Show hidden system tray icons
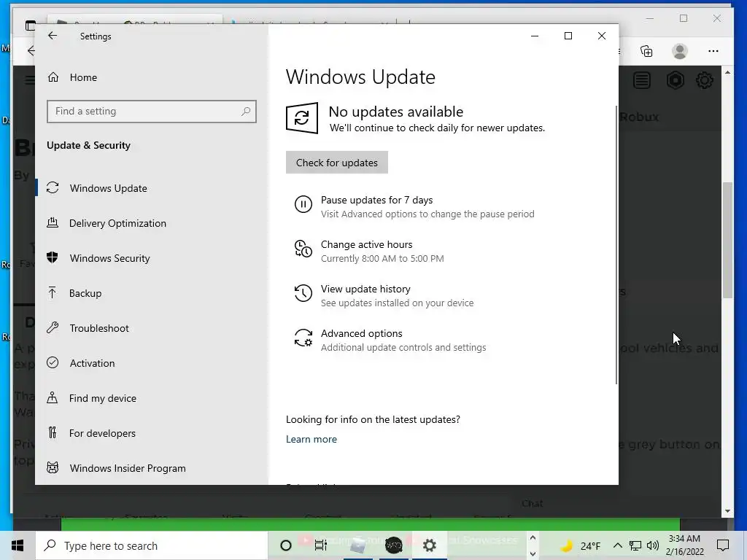The image size is (747, 560). (617, 545)
